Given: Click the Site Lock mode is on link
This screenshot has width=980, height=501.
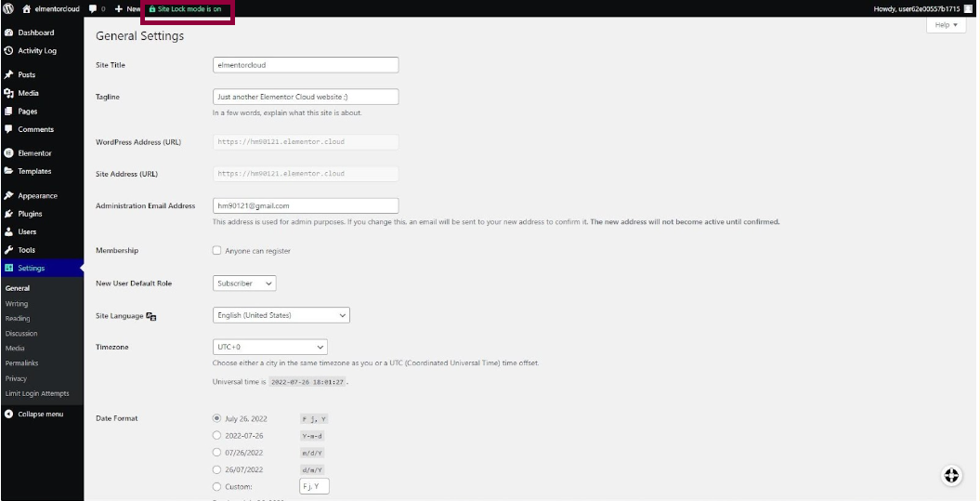Looking at the screenshot, I should point(186,8).
